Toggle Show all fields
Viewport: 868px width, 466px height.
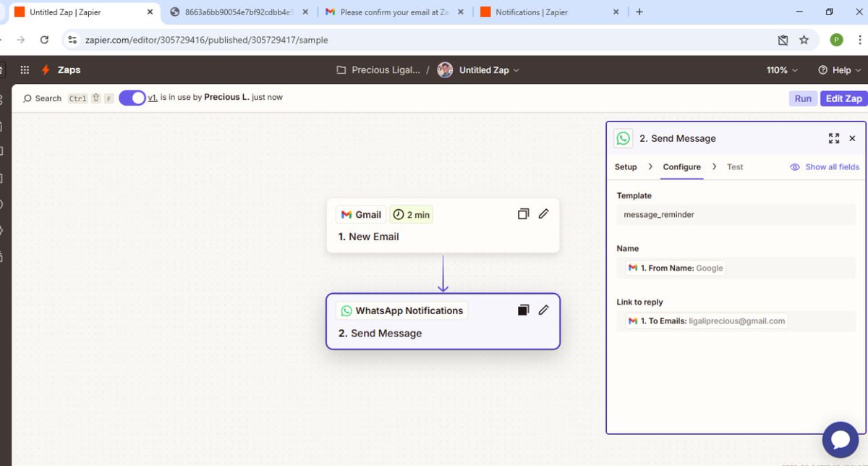click(x=825, y=167)
